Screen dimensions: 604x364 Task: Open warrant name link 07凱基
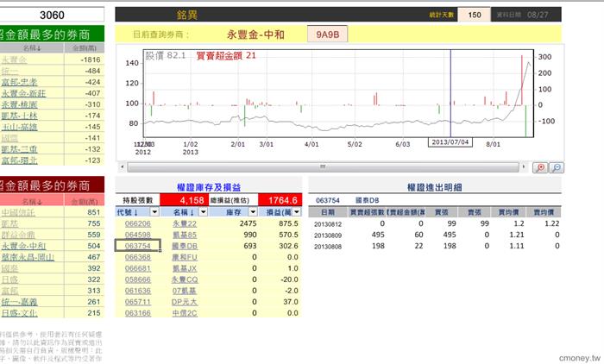click(x=185, y=291)
